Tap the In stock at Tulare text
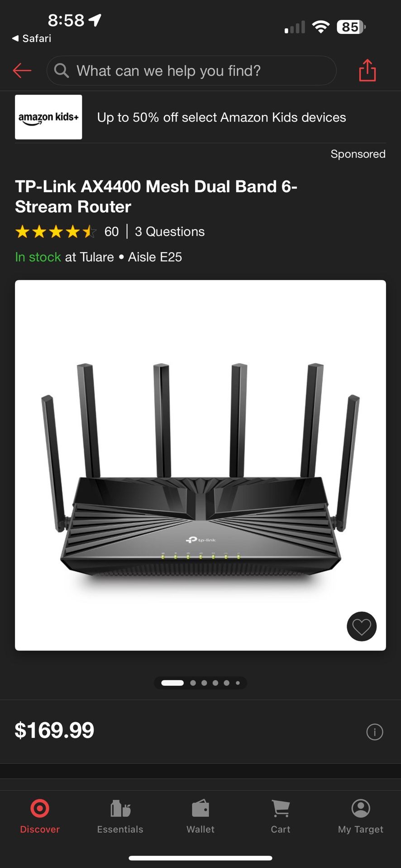 pos(65,257)
